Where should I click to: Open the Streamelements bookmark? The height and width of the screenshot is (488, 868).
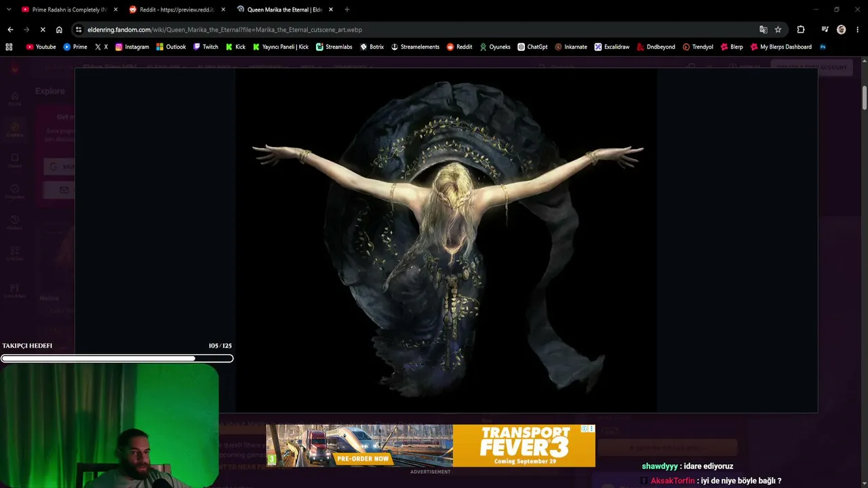pos(416,47)
